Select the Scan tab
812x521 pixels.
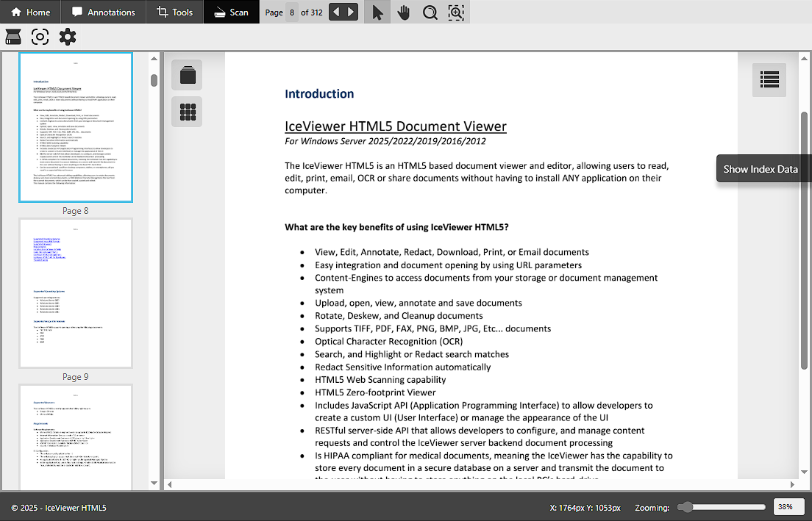click(231, 12)
